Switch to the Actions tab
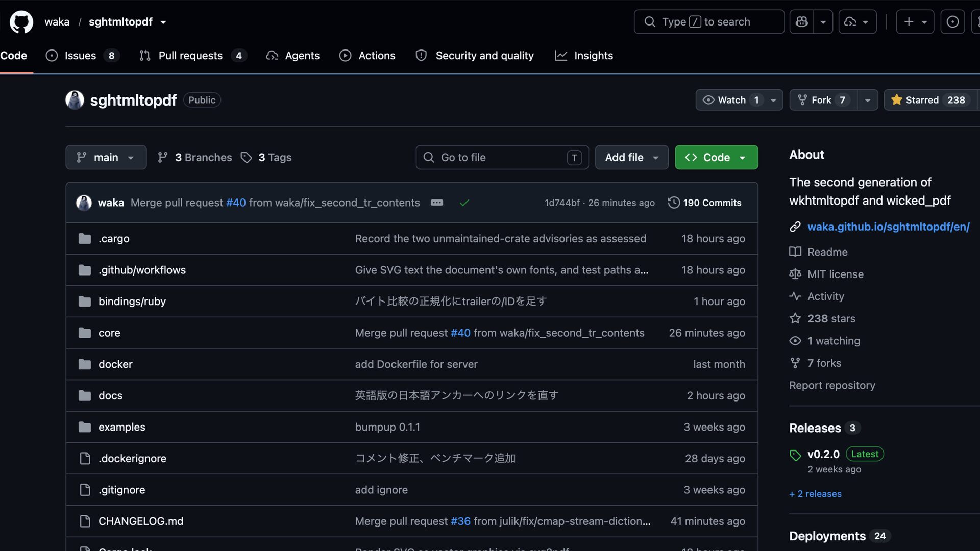The image size is (980, 551). point(367,56)
